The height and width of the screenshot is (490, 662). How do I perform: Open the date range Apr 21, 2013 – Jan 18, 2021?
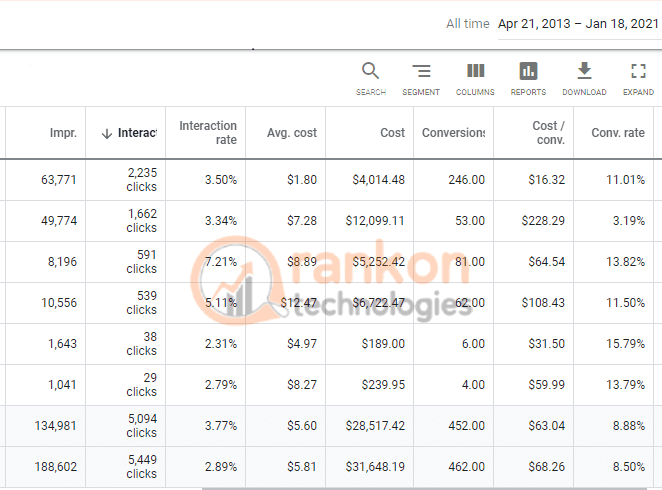coord(577,24)
